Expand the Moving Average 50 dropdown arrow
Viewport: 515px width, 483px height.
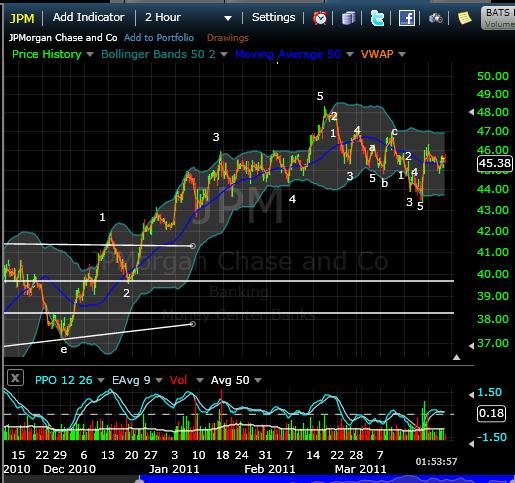pyautogui.click(x=349, y=54)
